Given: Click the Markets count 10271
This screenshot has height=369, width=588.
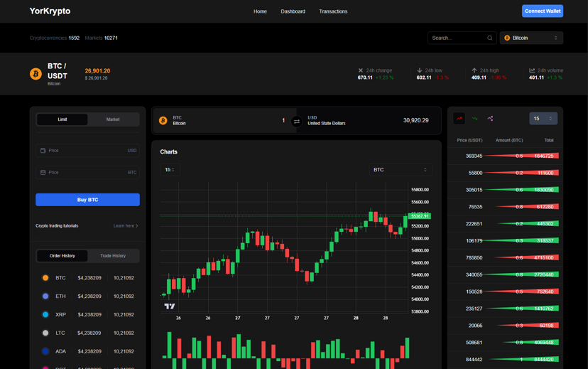Looking at the screenshot, I should pos(111,38).
